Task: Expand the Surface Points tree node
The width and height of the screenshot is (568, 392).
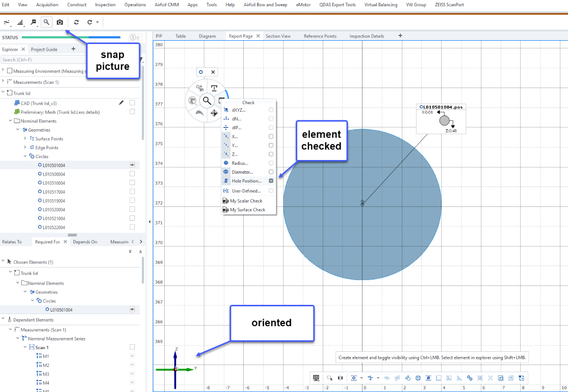Action: tap(26, 139)
